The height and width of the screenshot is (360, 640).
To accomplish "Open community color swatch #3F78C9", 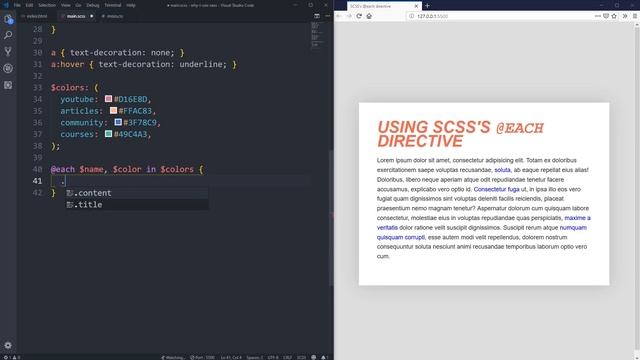I will tap(118, 122).
